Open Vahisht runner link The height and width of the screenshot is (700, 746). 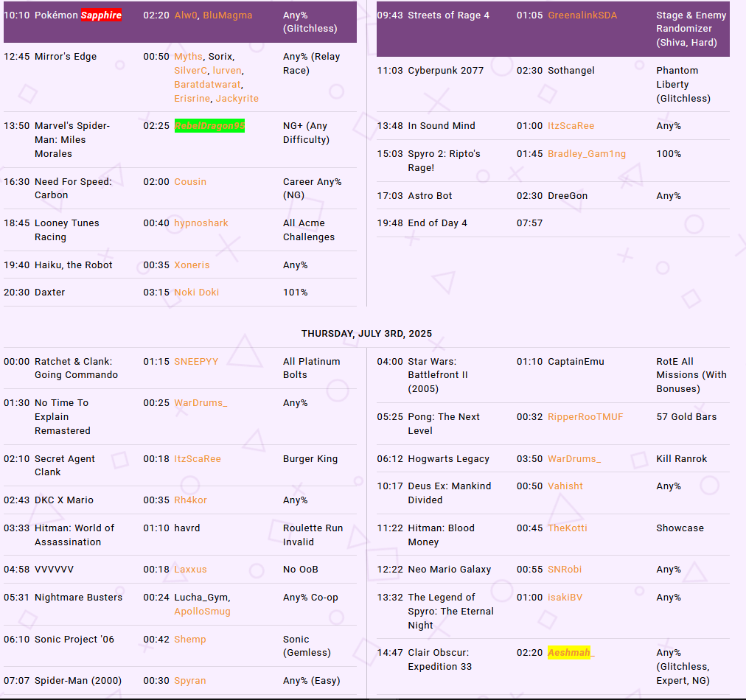click(565, 486)
